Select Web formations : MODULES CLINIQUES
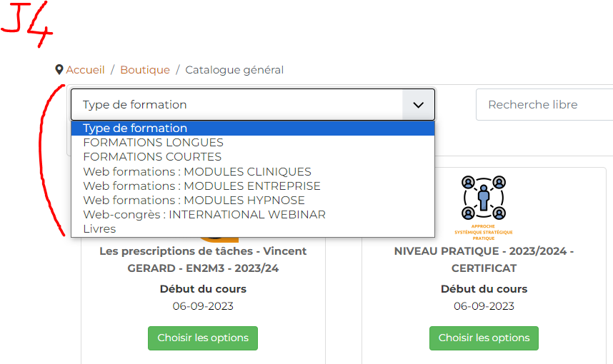 (197, 172)
